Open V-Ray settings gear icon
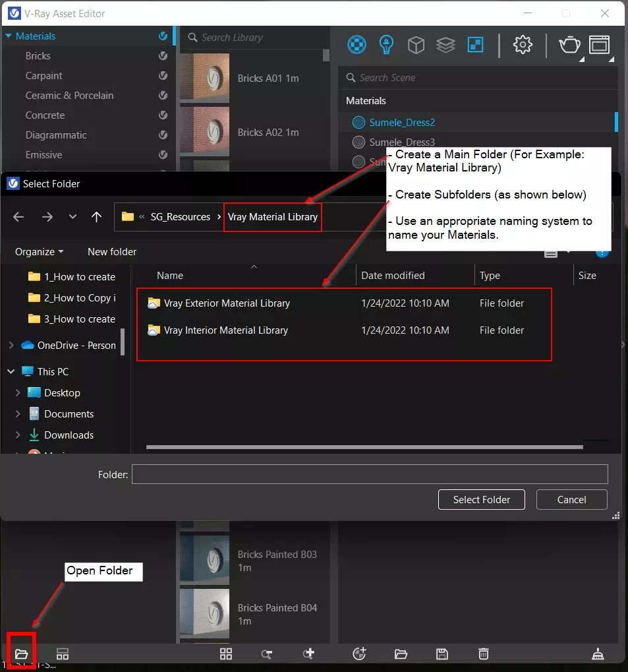628x672 pixels. [523, 45]
